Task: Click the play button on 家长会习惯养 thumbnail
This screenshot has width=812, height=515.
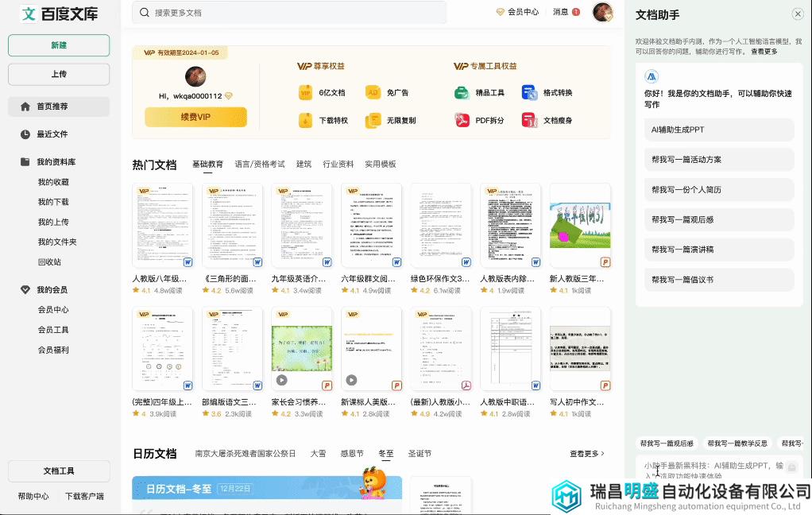Action: pyautogui.click(x=282, y=380)
